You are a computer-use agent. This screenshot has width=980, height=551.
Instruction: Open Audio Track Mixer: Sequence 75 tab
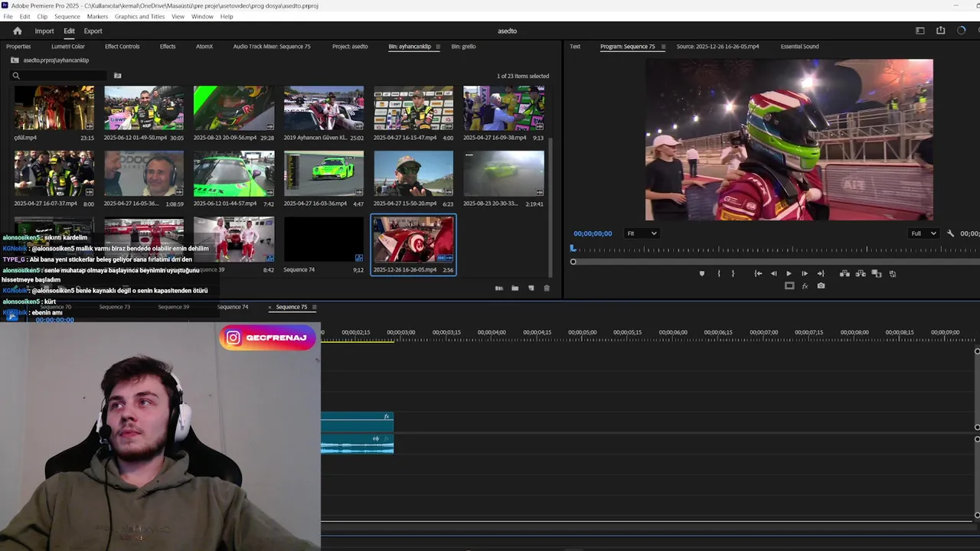272,47
